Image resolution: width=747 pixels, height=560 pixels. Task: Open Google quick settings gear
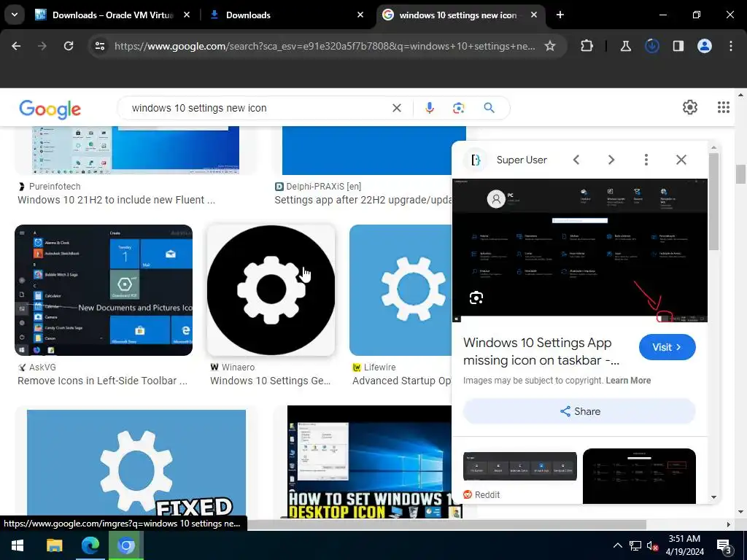pos(690,107)
